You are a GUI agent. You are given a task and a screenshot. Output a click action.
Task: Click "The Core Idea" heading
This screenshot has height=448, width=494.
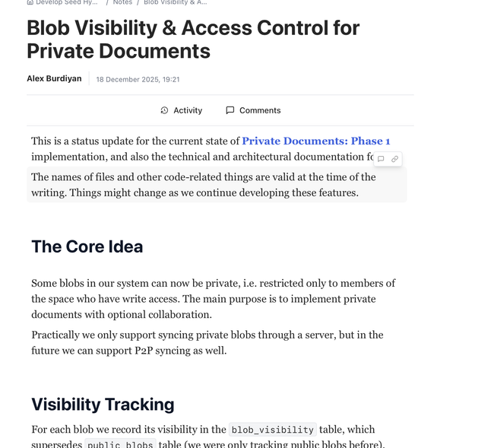87,246
